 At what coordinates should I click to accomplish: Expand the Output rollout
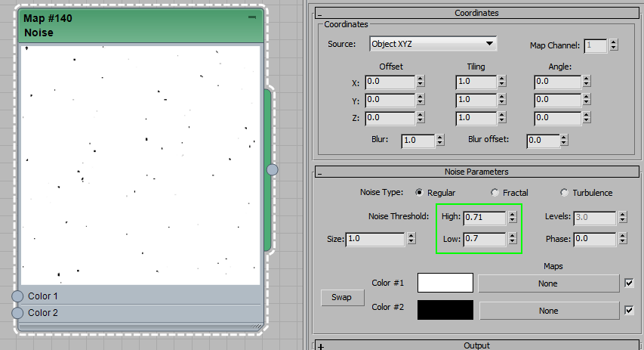319,345
